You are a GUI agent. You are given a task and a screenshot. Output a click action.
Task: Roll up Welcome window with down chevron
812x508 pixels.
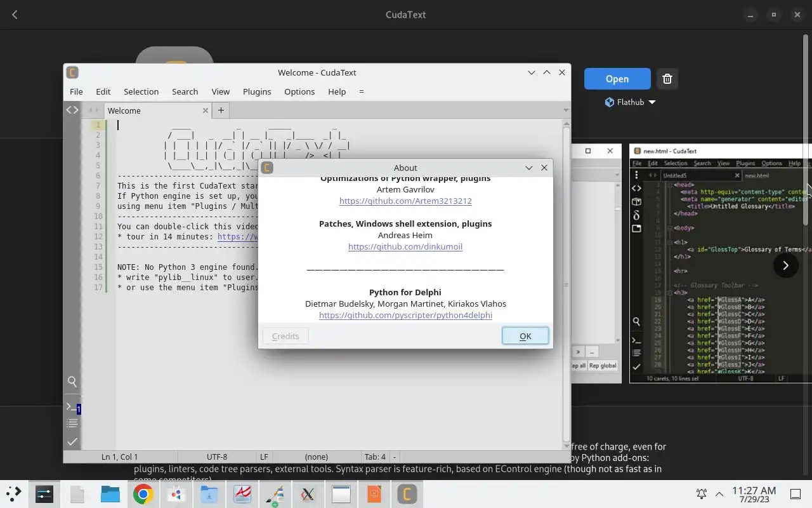coord(531,72)
